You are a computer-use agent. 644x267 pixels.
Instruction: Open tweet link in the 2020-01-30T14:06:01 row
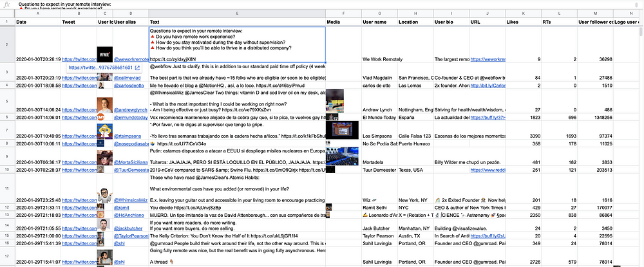click(79, 117)
